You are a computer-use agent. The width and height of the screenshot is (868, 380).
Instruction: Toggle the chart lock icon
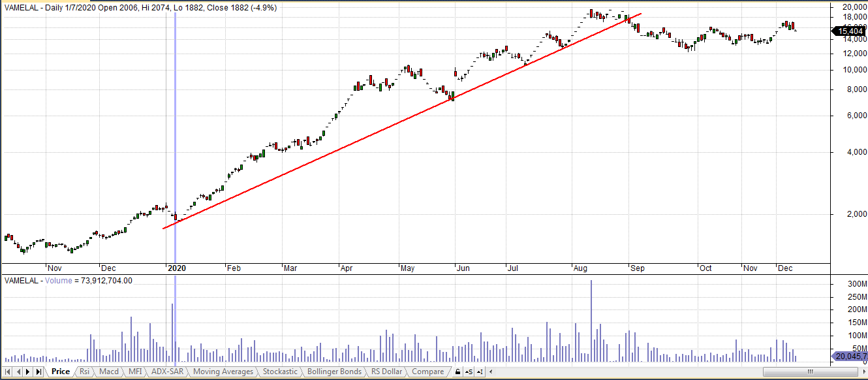[457, 372]
